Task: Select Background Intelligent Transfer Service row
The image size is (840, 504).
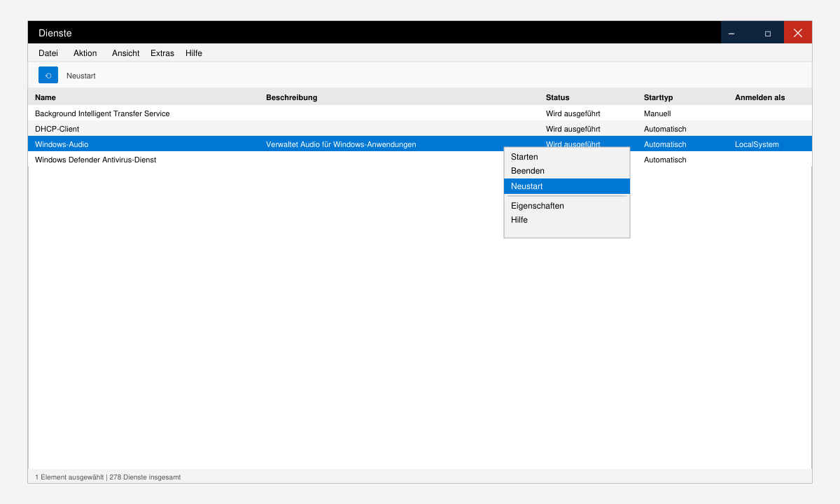Action: tap(420, 113)
